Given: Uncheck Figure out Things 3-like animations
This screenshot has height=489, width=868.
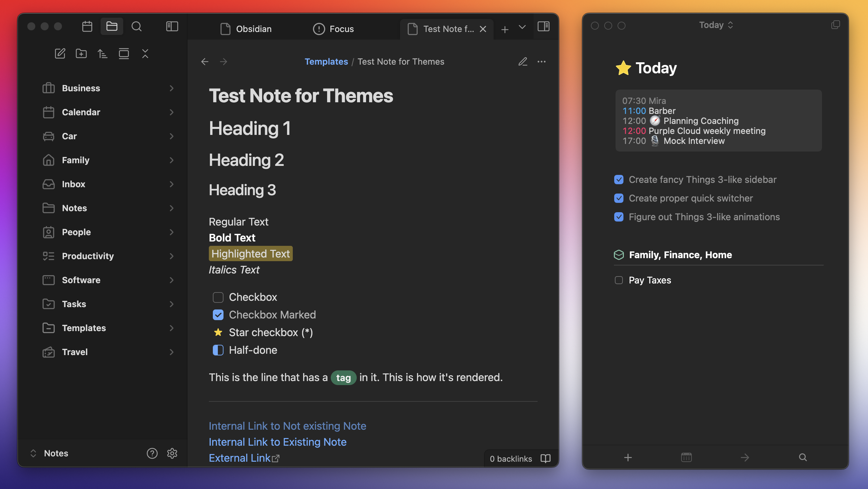Looking at the screenshot, I should (x=619, y=217).
